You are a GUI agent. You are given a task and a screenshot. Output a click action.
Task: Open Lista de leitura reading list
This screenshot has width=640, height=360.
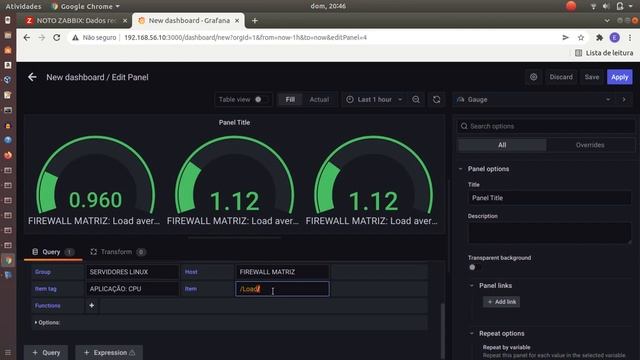tap(604, 53)
